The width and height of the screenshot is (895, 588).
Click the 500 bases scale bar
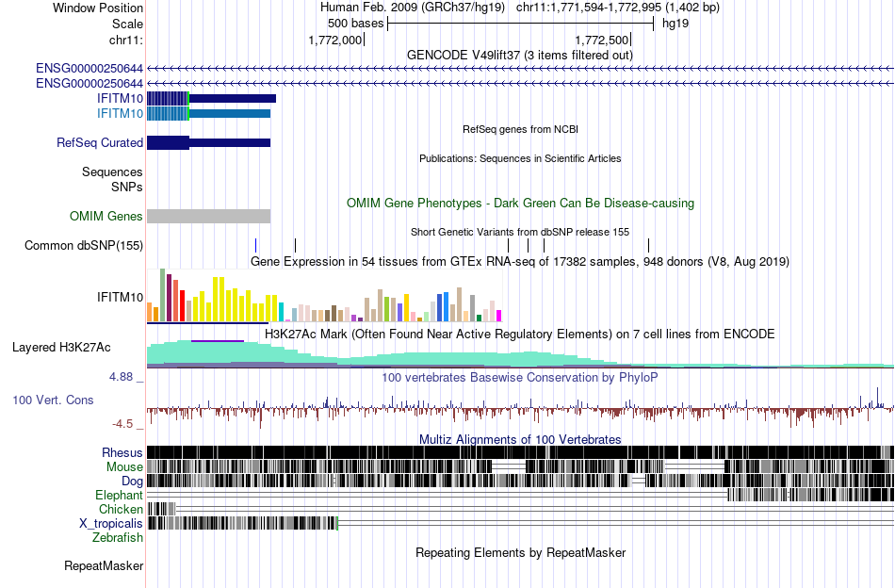click(x=520, y=24)
